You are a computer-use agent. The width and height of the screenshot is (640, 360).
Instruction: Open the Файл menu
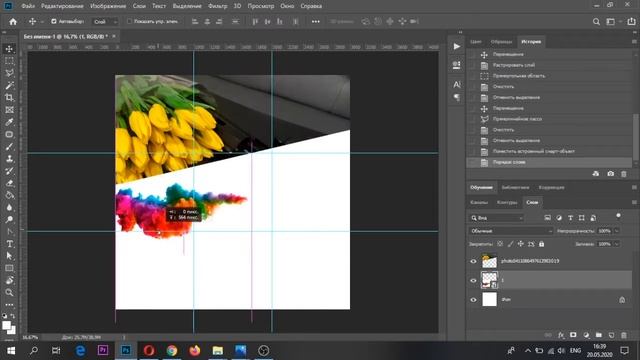coord(28,6)
